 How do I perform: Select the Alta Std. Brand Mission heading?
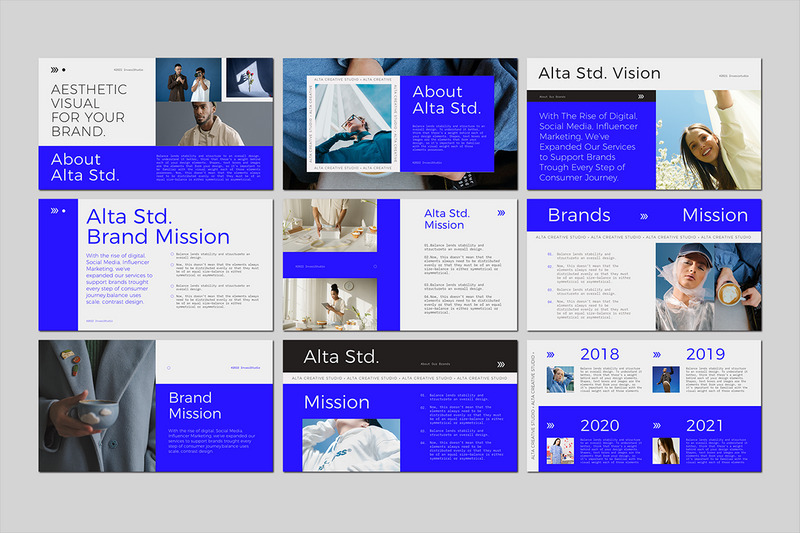click(158, 227)
